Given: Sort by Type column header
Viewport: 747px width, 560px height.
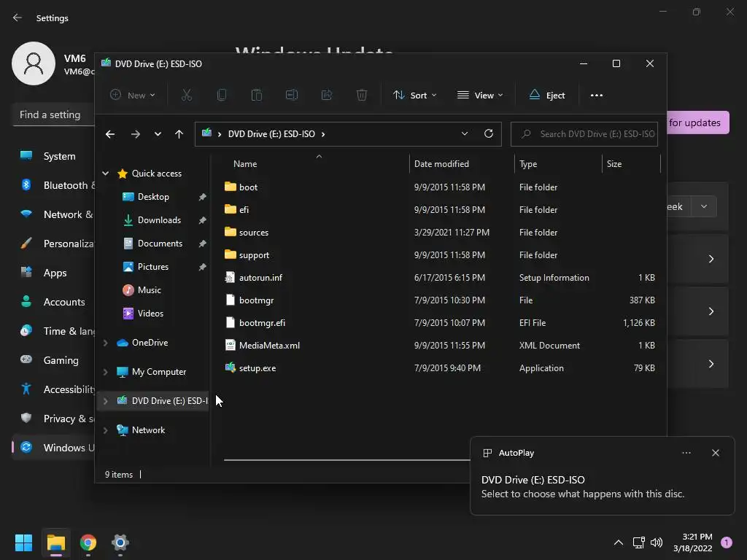Looking at the screenshot, I should point(528,164).
